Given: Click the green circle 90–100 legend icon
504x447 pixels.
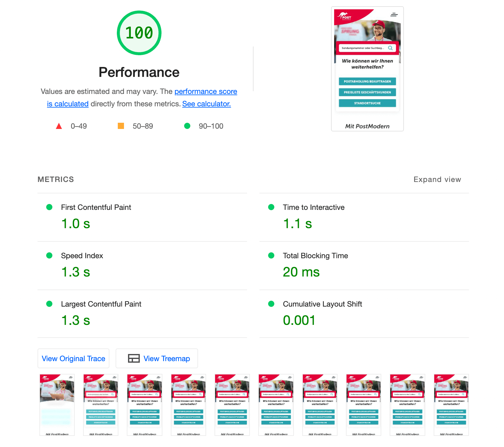Looking at the screenshot, I should [x=187, y=126].
